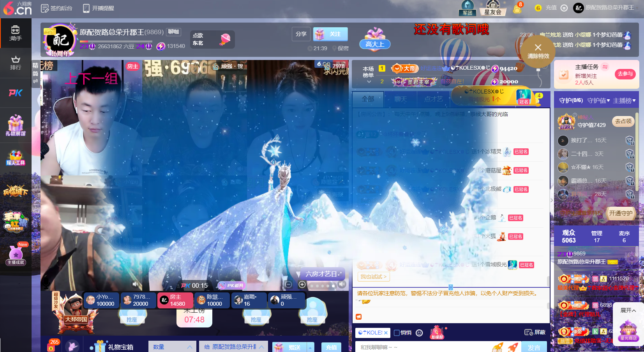This screenshot has height=352, width=644.
Task: Open the notification bell with badge 8
Action: (517, 8)
